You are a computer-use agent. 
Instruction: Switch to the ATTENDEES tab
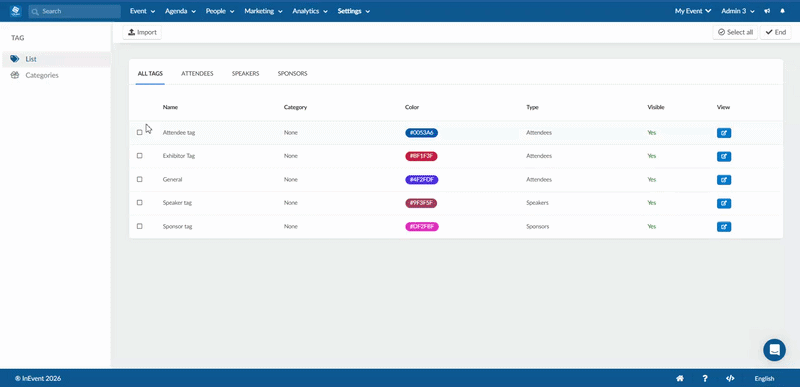point(197,74)
